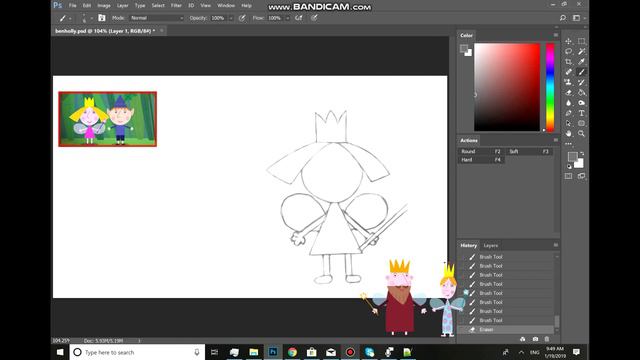Select the Paint Bucket tool

(x=582, y=93)
